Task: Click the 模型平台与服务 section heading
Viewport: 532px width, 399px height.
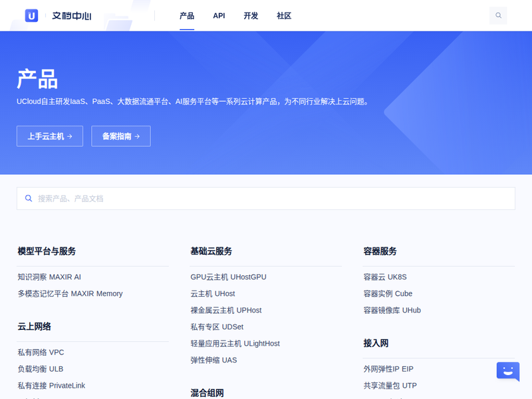Action: (47, 251)
